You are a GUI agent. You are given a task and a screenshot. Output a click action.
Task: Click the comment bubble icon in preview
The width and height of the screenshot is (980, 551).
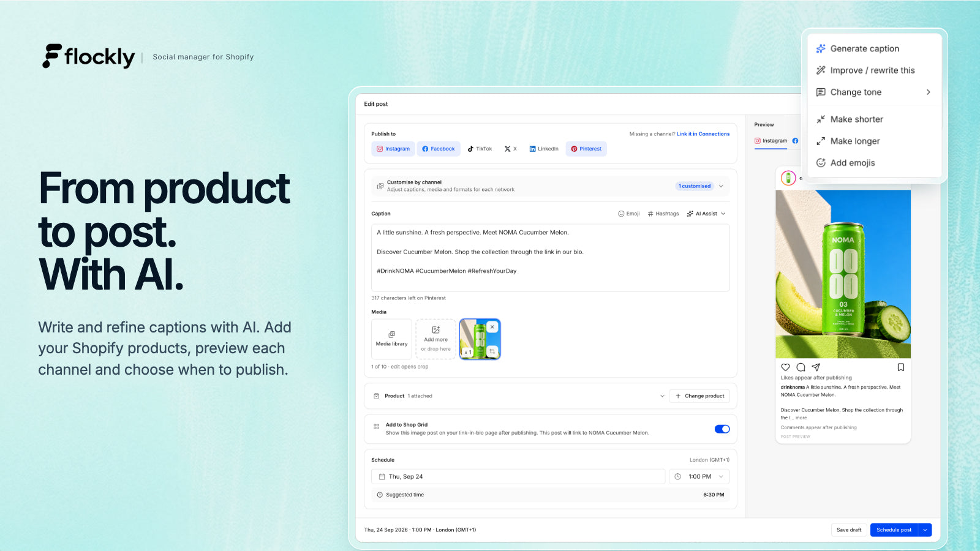pos(801,367)
